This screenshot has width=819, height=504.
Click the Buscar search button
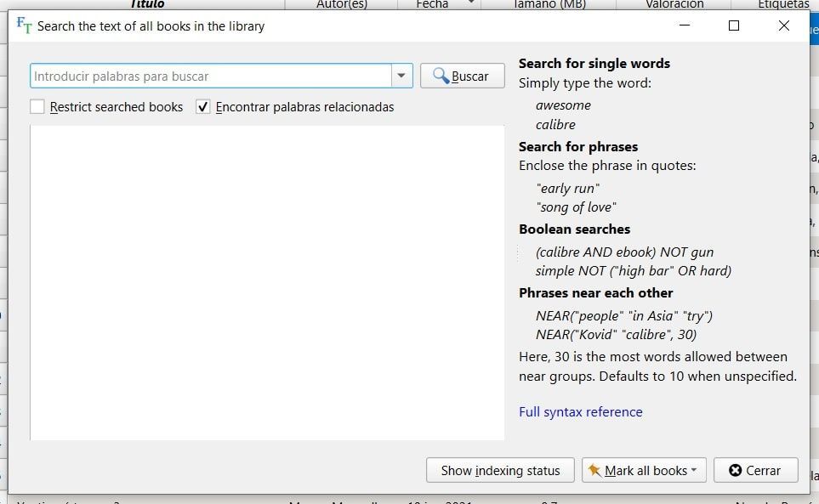coord(463,76)
